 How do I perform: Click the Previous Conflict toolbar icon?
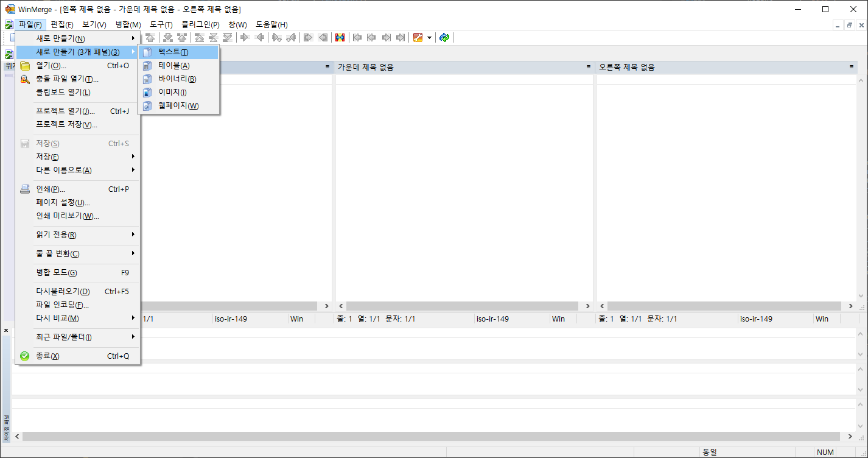point(182,38)
